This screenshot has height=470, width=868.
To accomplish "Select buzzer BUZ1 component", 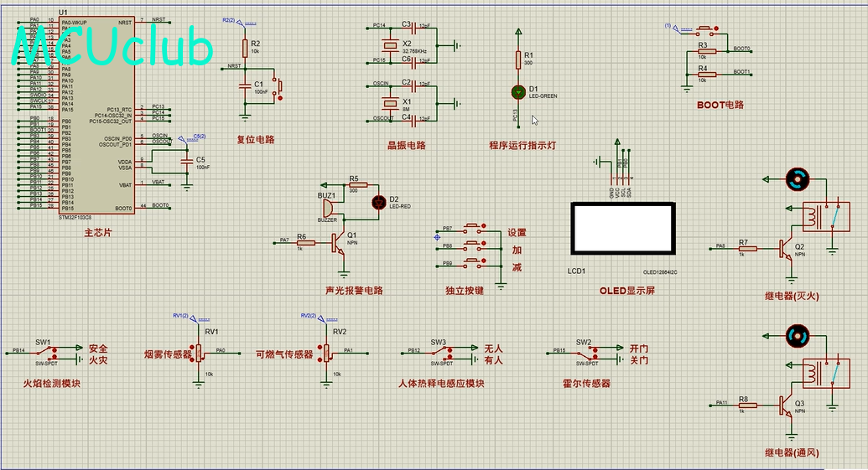I will (328, 208).
